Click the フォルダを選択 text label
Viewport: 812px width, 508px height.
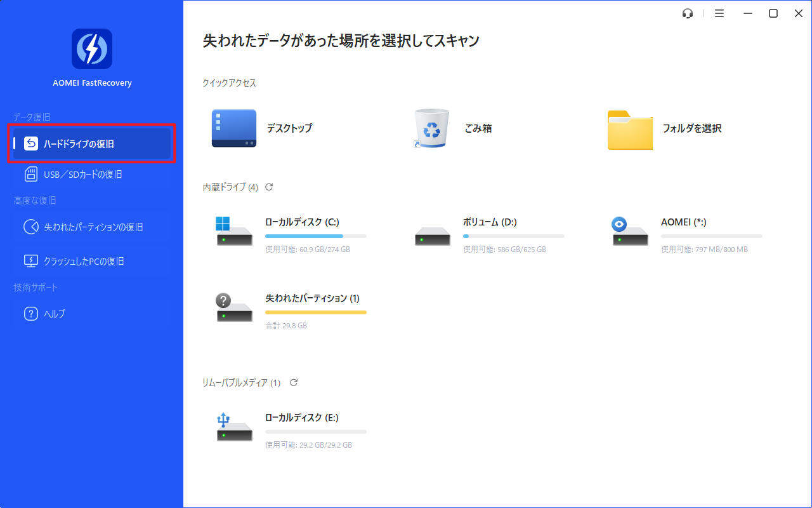point(692,128)
